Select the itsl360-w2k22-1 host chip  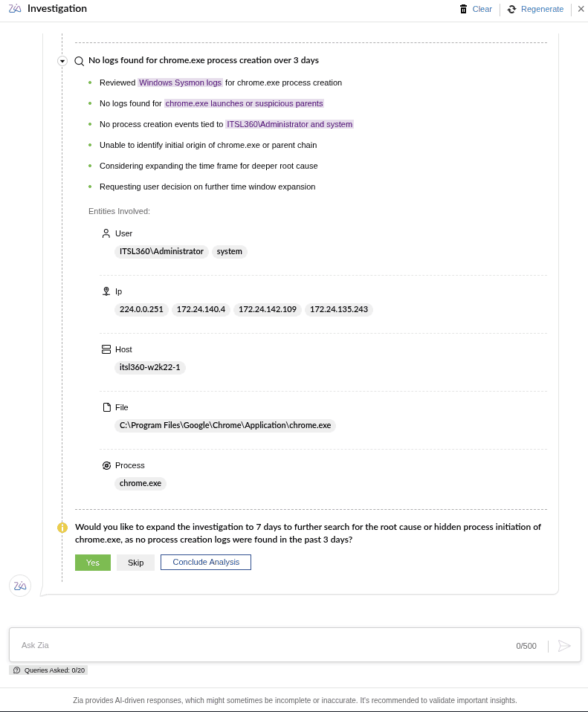(150, 367)
